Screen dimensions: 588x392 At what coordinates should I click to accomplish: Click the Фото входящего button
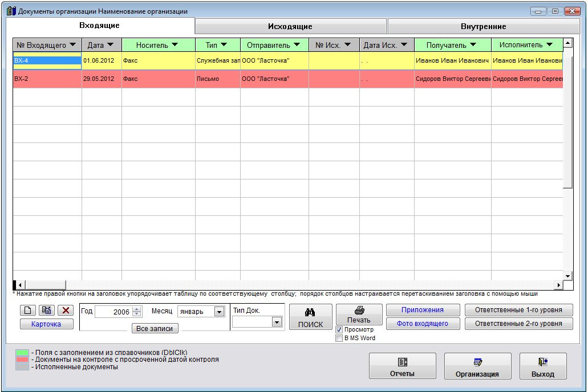tap(423, 324)
